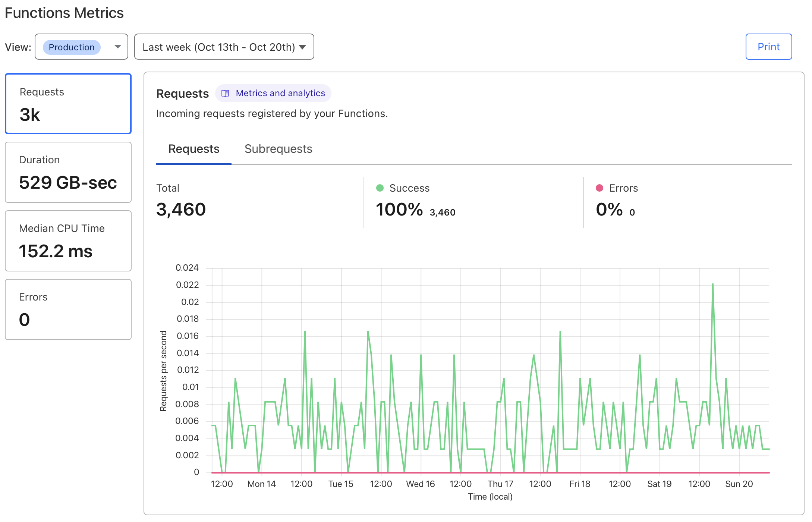Expand the date range selector showing Last week

pyautogui.click(x=224, y=47)
